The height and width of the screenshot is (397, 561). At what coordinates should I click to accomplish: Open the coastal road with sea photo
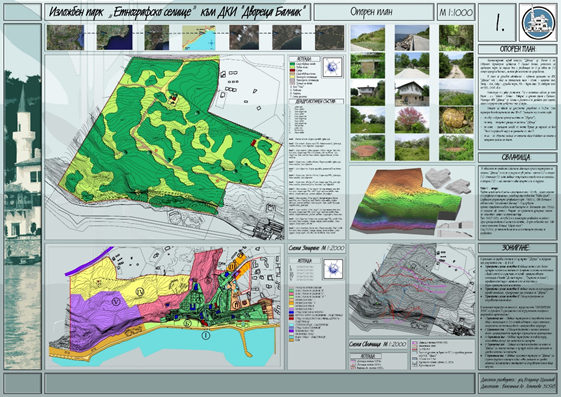(412, 38)
